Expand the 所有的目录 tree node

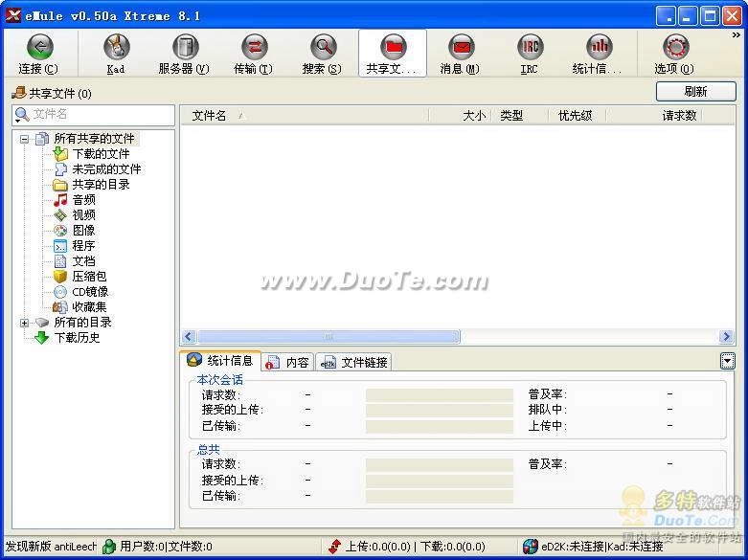coord(24,323)
